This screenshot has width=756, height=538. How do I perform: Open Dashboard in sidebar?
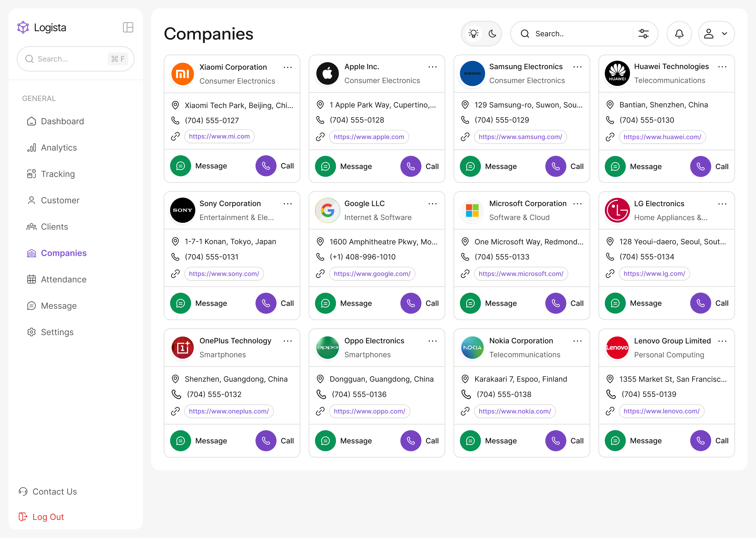pyautogui.click(x=55, y=121)
